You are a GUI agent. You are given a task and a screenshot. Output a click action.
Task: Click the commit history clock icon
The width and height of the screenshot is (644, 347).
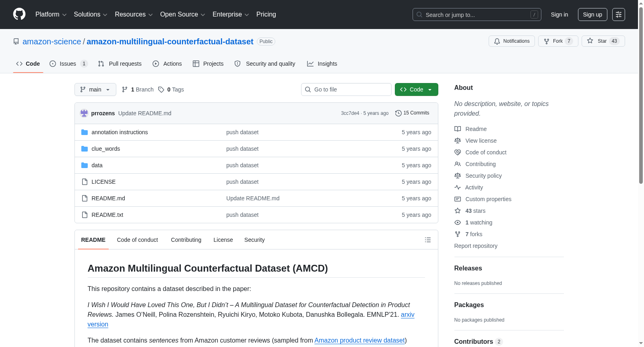pyautogui.click(x=398, y=113)
